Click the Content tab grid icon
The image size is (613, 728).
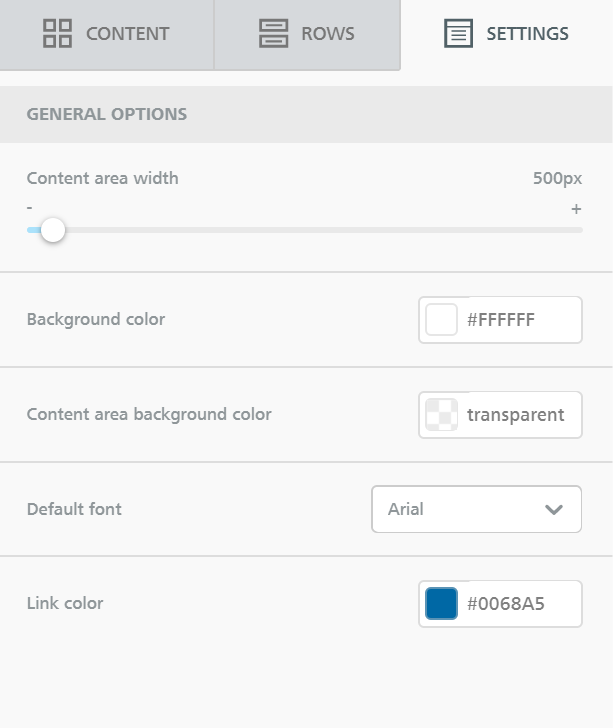click(57, 33)
